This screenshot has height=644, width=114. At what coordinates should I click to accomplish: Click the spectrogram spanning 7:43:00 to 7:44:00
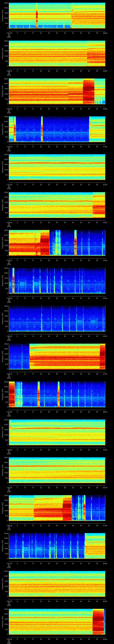pos(57,243)
